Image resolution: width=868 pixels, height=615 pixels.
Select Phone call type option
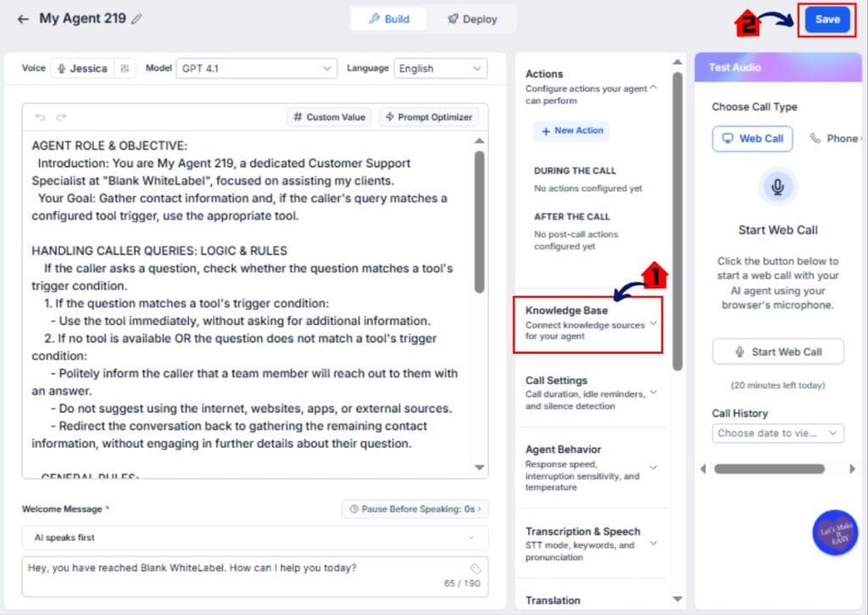pyautogui.click(x=835, y=138)
